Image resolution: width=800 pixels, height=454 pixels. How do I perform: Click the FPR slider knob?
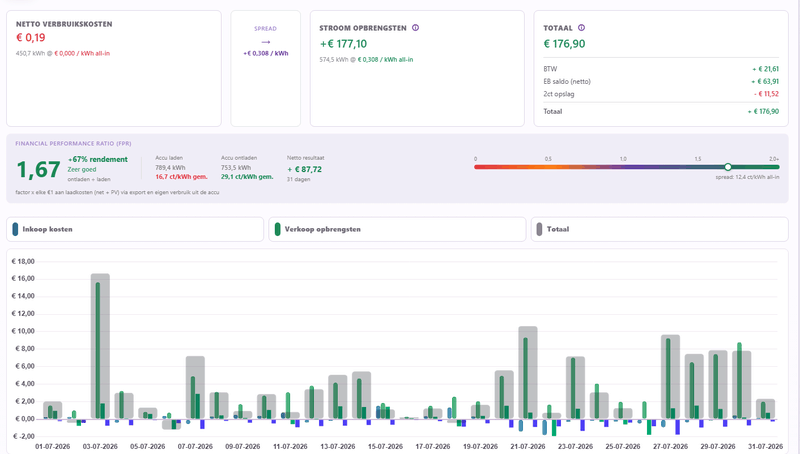728,167
